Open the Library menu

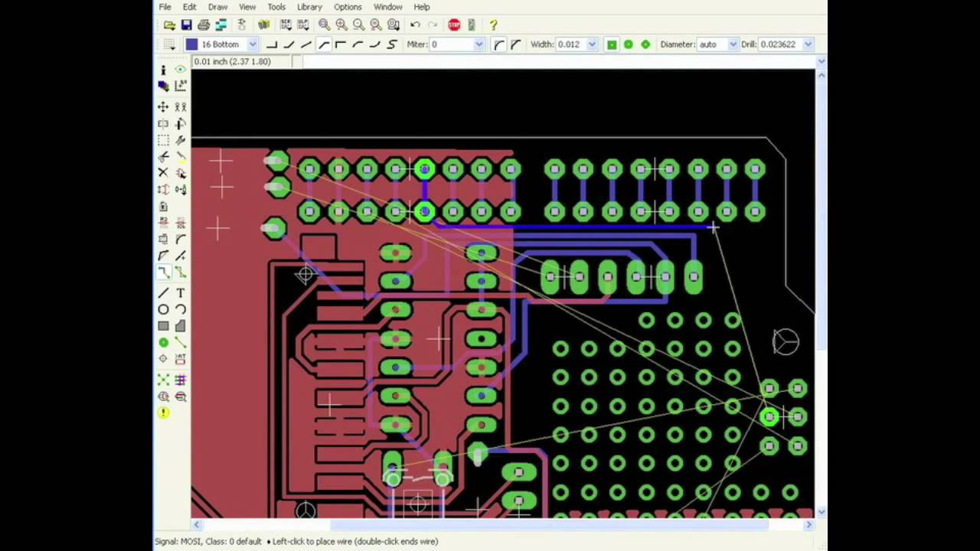coord(309,7)
